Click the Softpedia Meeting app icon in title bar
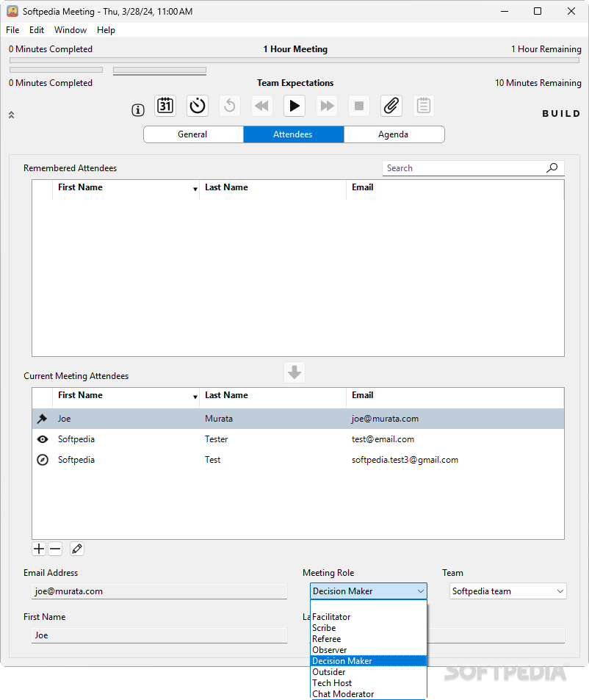The width and height of the screenshot is (589, 700). [12, 11]
